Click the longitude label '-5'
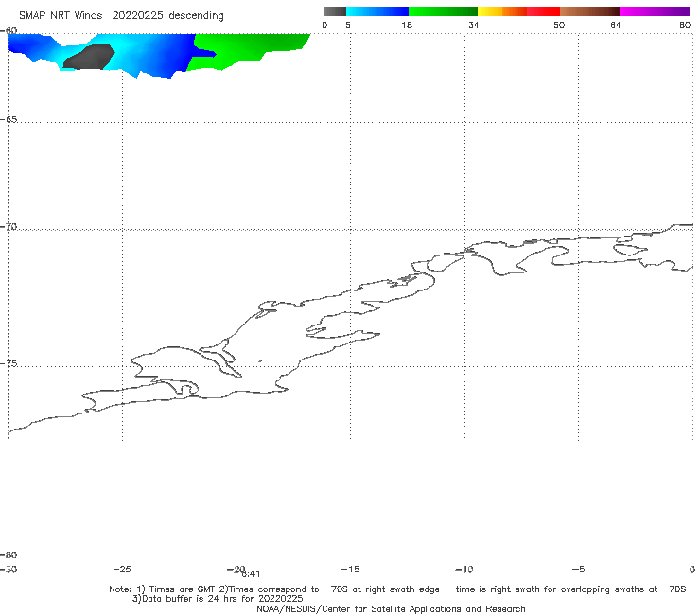Screen dimensions: 700x615 coord(578,569)
